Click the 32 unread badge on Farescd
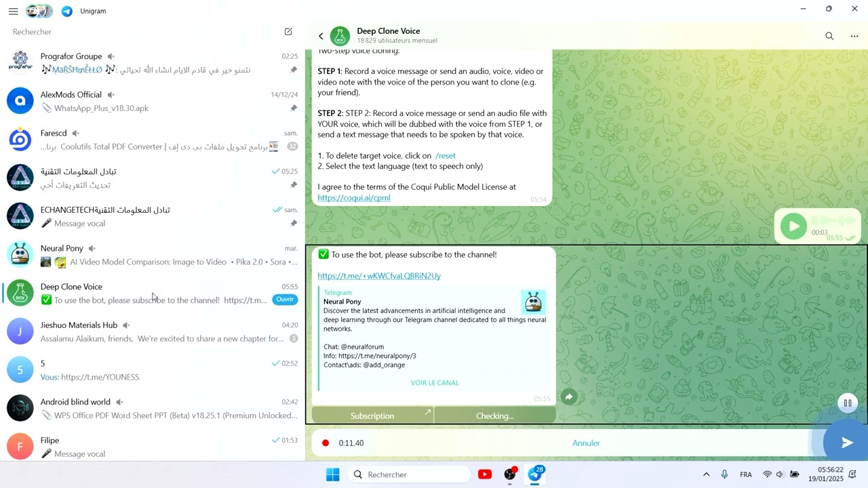Image resolution: width=868 pixels, height=488 pixels. pyautogui.click(x=292, y=146)
